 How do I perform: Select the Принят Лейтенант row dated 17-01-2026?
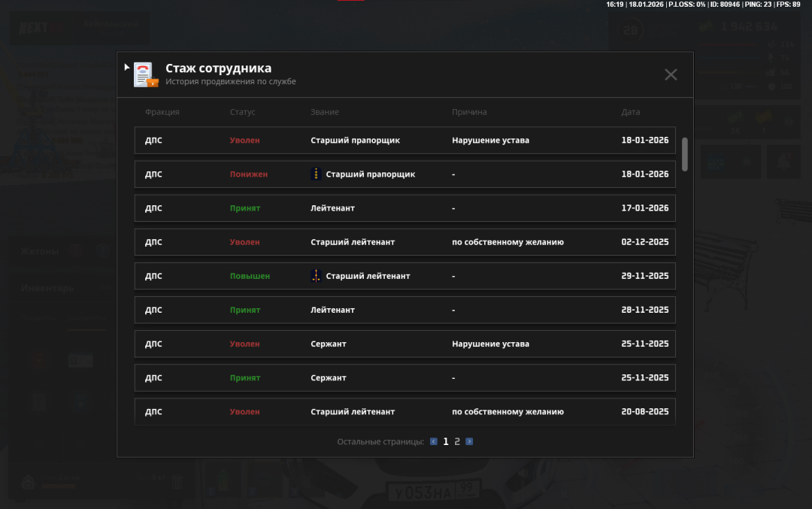404,208
